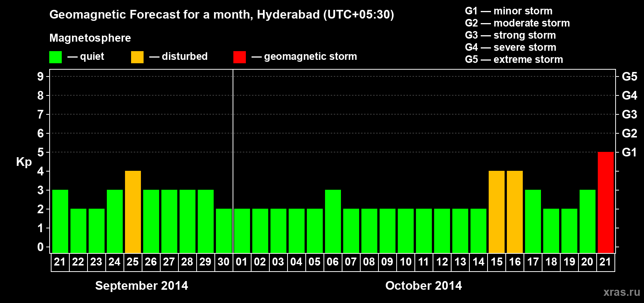
Task: Click the date label '15' in October
Action: [x=496, y=262]
